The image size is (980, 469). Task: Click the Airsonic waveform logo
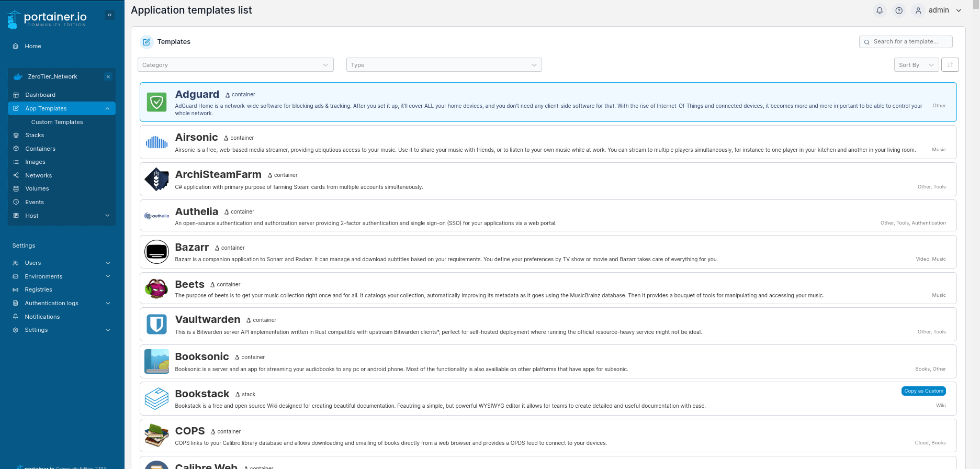point(156,142)
